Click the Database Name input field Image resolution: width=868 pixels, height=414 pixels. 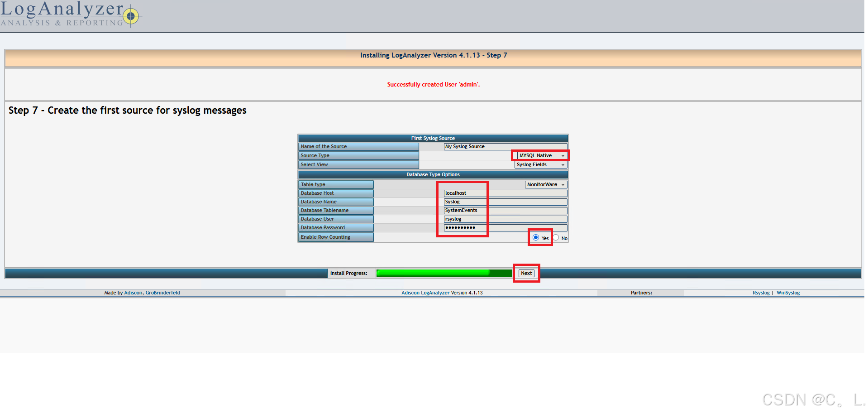pos(505,202)
